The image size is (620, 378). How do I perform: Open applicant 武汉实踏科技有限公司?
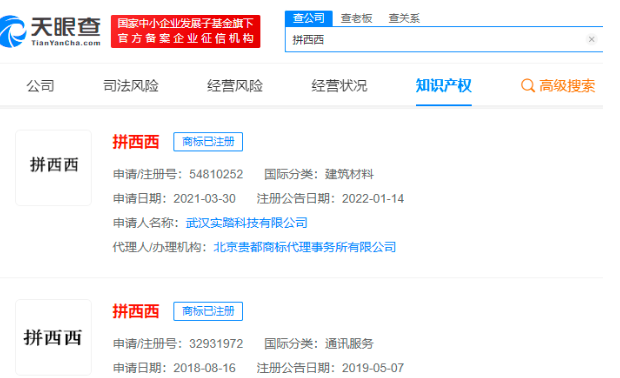[x=246, y=223]
